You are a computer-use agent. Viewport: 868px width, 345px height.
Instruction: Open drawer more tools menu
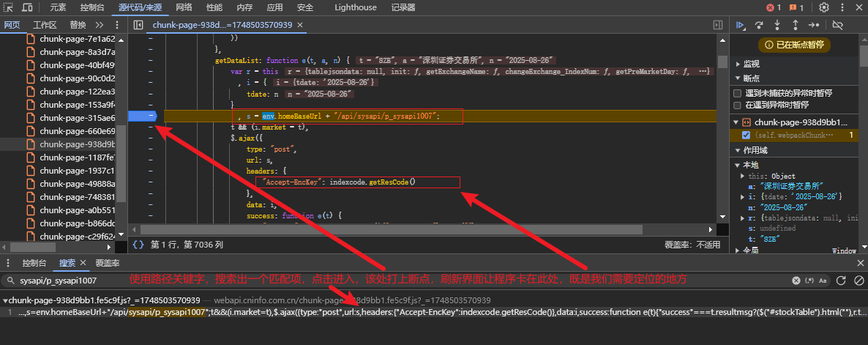pos(9,263)
